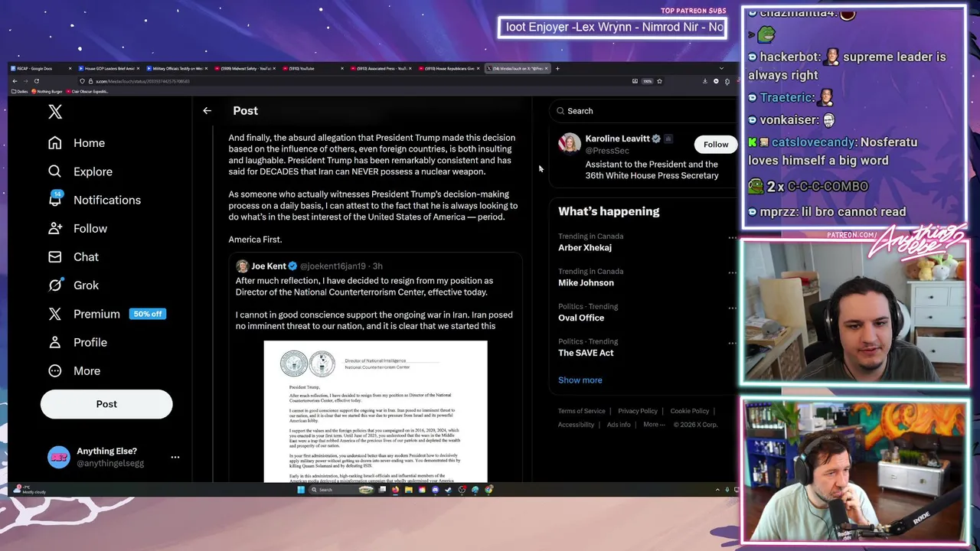Open the @PressSec handle
The image size is (980, 551).
pos(607,151)
